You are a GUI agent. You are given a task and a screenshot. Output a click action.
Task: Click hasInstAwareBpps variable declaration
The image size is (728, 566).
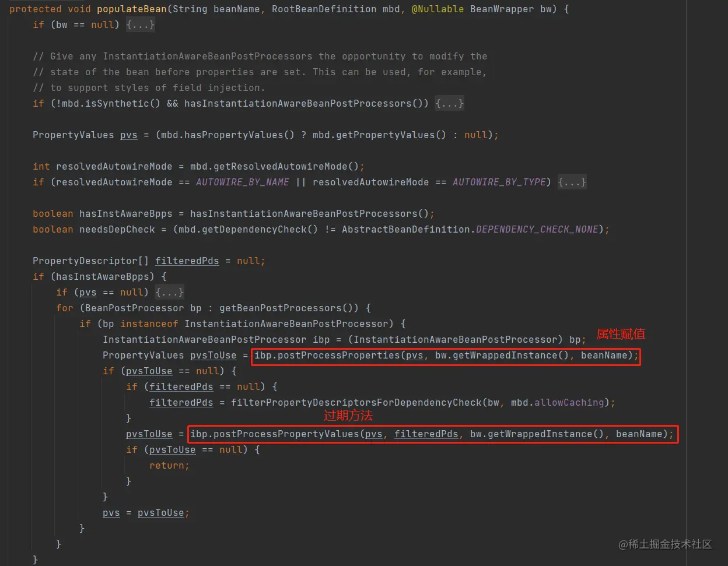tap(126, 214)
